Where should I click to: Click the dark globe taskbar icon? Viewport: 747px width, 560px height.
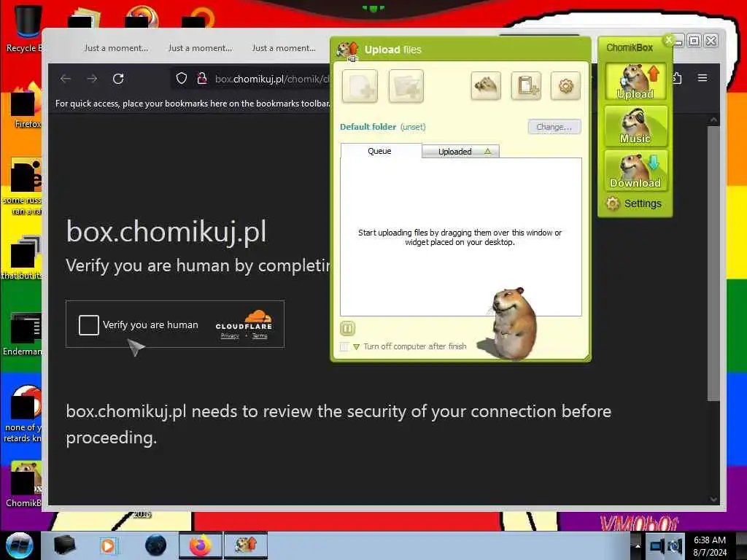pos(155,545)
